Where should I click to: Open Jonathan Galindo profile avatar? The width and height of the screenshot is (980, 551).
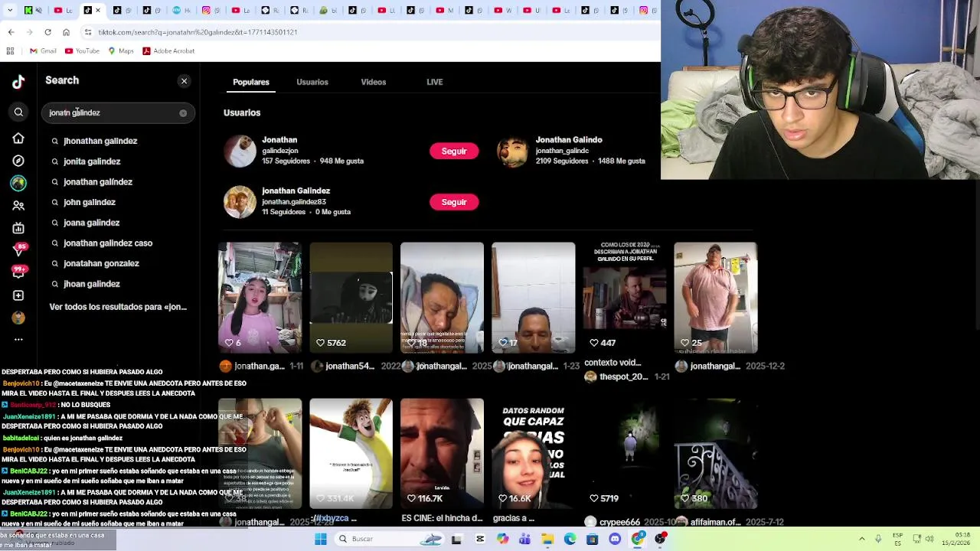pos(513,152)
